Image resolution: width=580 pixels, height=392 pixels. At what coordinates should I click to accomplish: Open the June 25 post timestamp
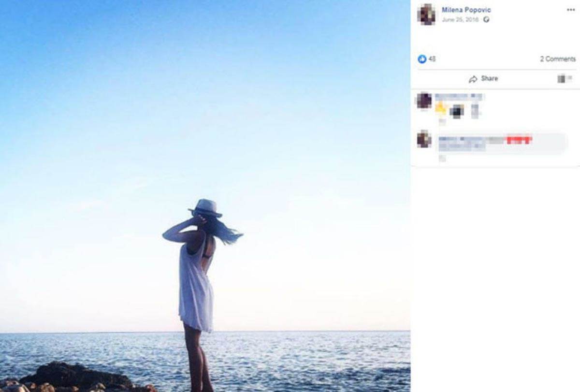pyautogui.click(x=461, y=20)
